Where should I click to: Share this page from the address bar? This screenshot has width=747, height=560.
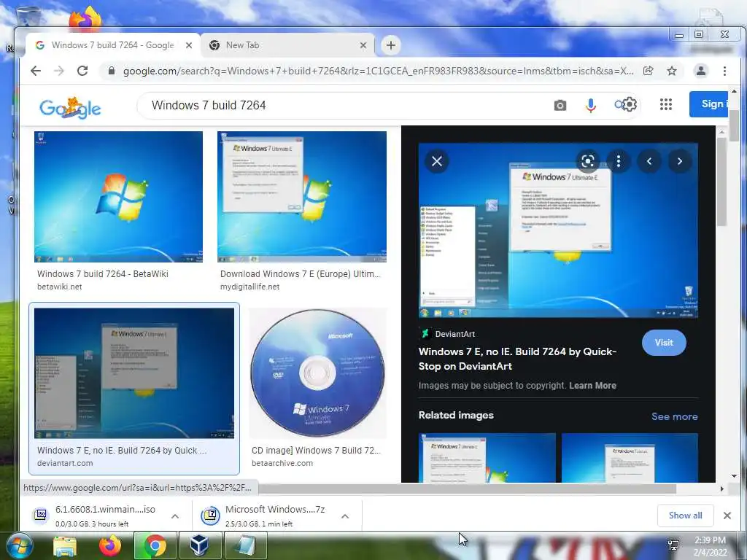click(648, 71)
